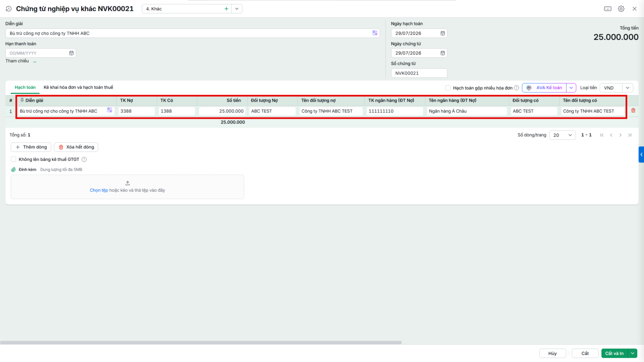
Task: Click the Tên đối tượng nợ cell
Action: pyautogui.click(x=331, y=111)
